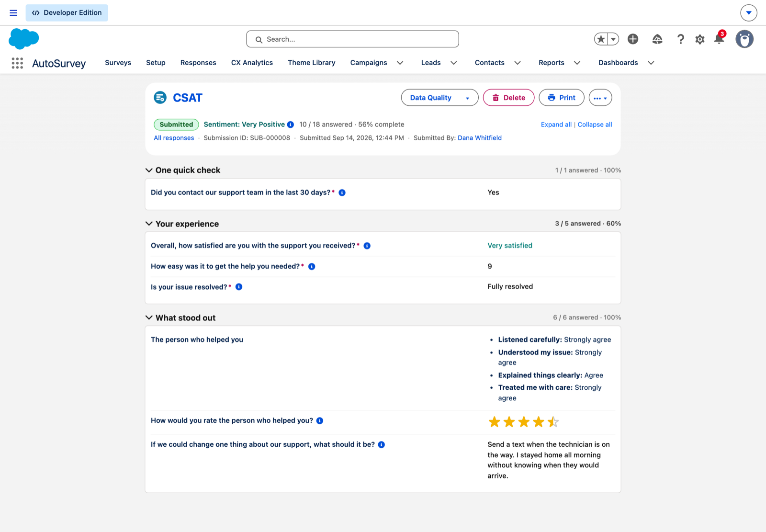Open Dana Whitfield's profile link
766x532 pixels.
(480, 138)
